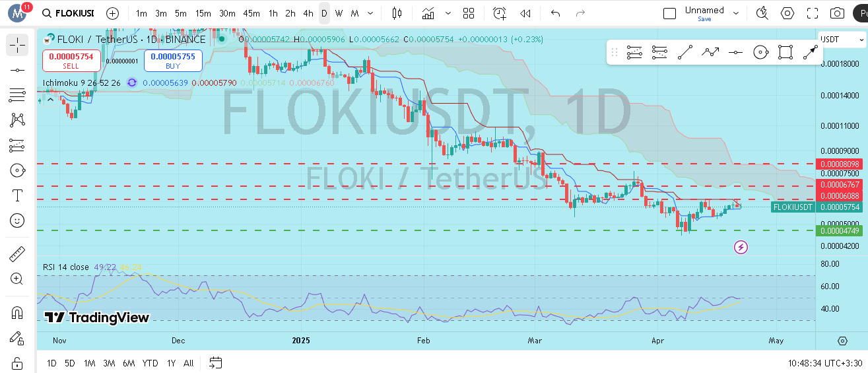Open the emoji icons tool
Viewport: 868px width, 373px height.
17,220
